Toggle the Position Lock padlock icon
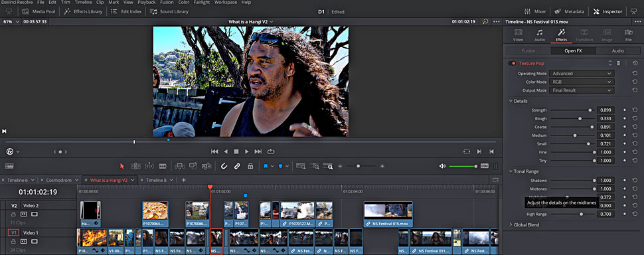 click(250, 166)
